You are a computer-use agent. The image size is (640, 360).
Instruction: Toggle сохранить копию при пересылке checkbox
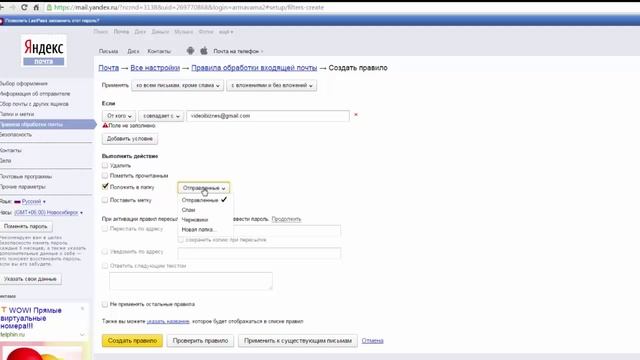pyautogui.click(x=181, y=240)
